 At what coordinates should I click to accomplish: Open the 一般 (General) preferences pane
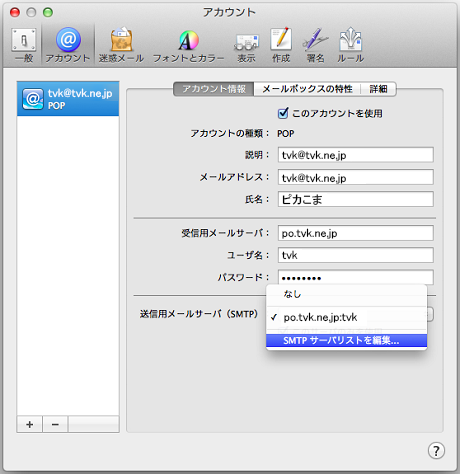pos(24,45)
